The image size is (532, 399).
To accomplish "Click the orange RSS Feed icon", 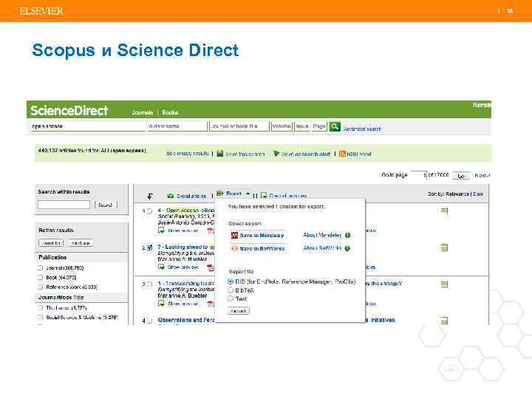I will 342,154.
